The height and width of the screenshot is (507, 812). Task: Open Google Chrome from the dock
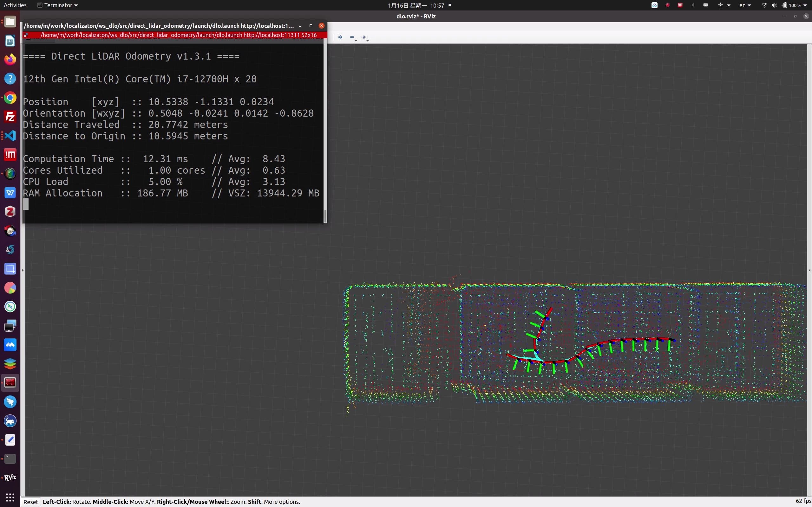point(10,98)
